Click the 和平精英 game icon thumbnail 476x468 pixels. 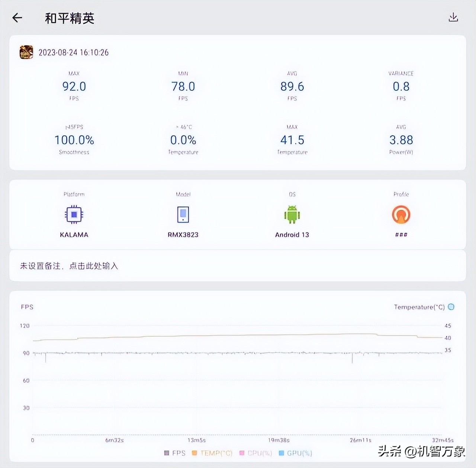tap(26, 52)
